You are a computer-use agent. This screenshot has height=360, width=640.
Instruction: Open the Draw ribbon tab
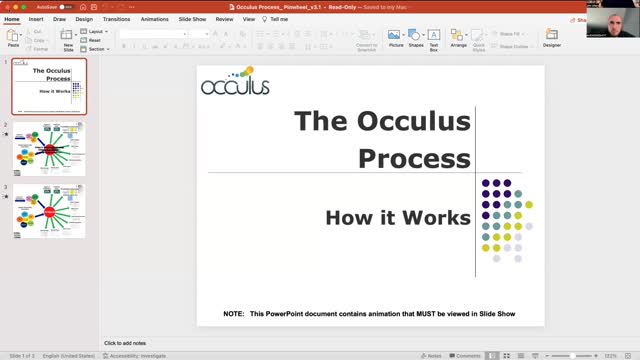pyautogui.click(x=59, y=19)
